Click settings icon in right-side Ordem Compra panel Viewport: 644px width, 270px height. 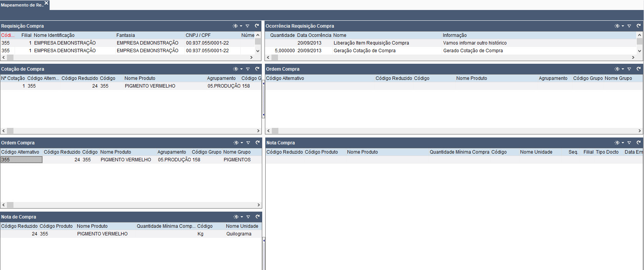617,69
